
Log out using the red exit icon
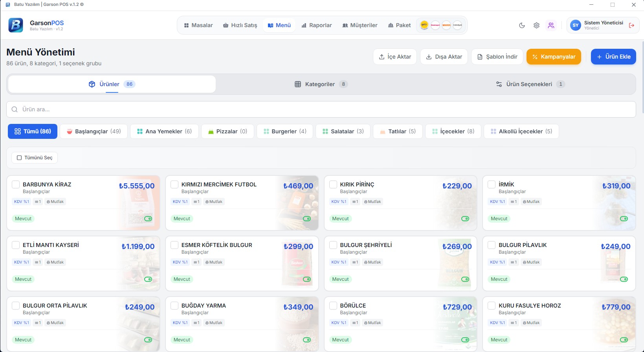pos(631,25)
